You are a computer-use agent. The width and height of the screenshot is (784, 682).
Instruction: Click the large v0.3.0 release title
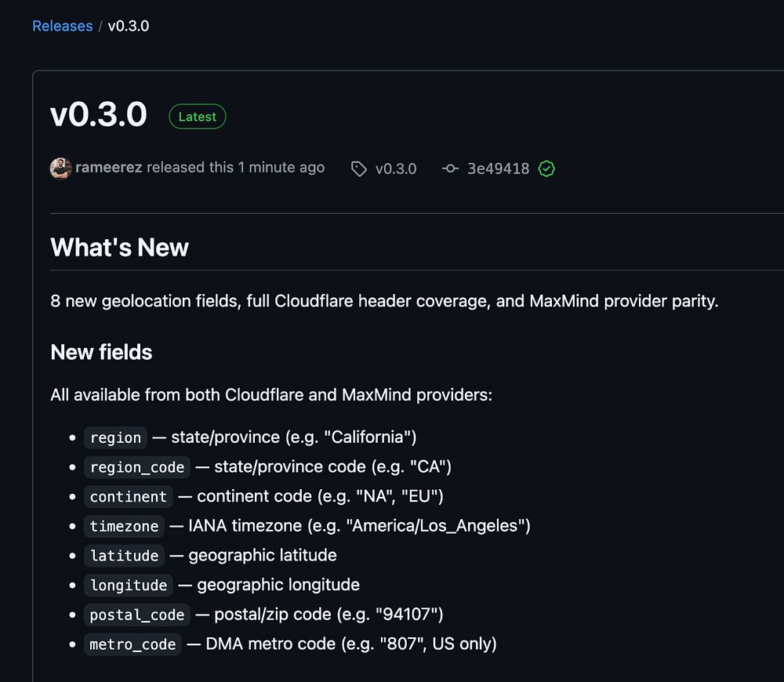tap(99, 115)
